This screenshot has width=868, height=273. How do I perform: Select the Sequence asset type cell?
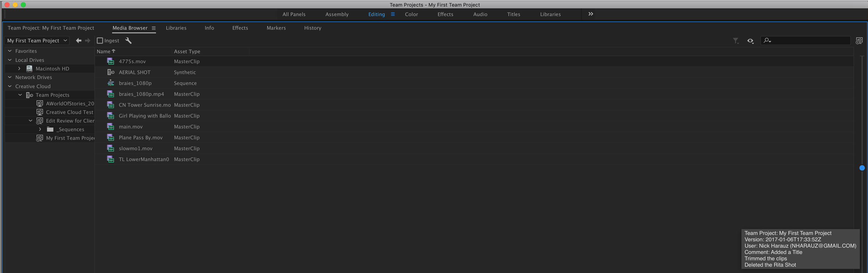click(x=185, y=83)
